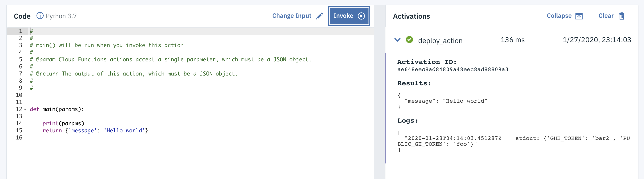Click the Python 3.7 runtime label
This screenshot has width=644, height=179.
coord(61,16)
